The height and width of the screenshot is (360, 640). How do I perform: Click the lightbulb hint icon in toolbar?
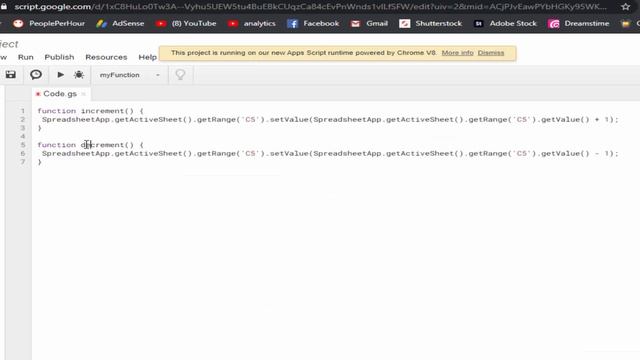coord(180,75)
